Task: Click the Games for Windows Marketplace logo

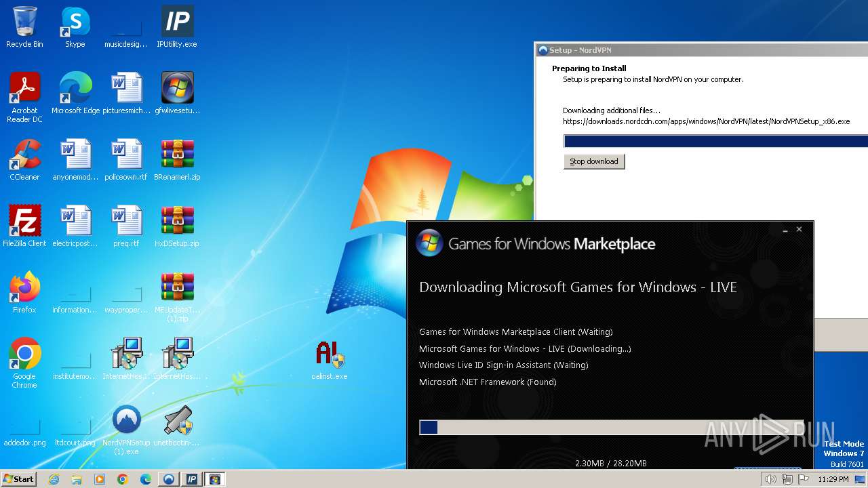Action: [429, 243]
